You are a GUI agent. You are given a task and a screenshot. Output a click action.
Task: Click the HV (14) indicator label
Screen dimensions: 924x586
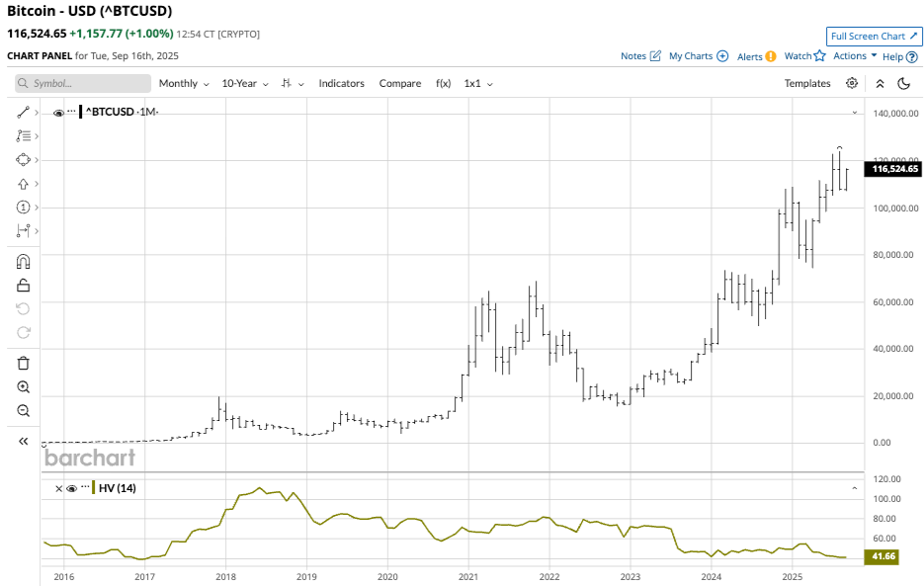(x=118, y=488)
